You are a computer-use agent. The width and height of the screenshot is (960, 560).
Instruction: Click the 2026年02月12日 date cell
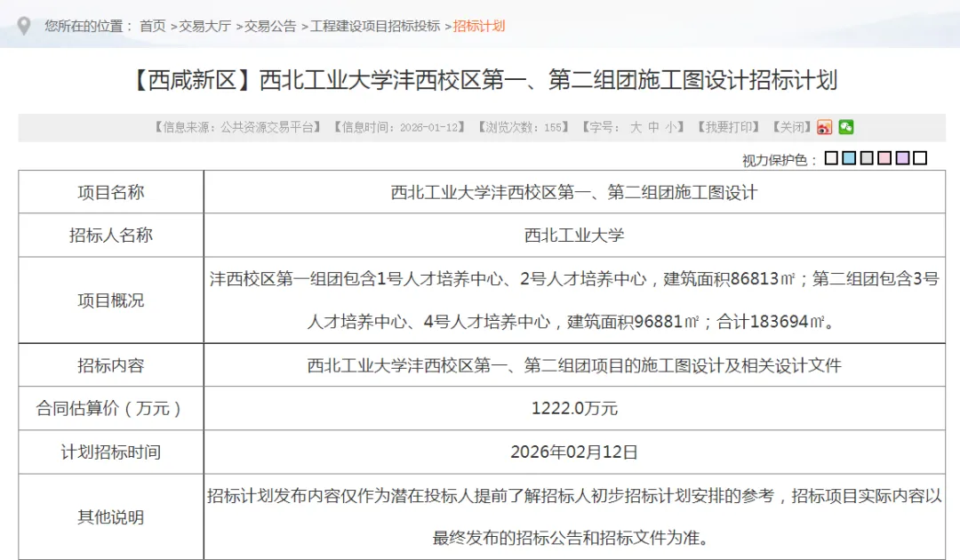tap(574, 452)
